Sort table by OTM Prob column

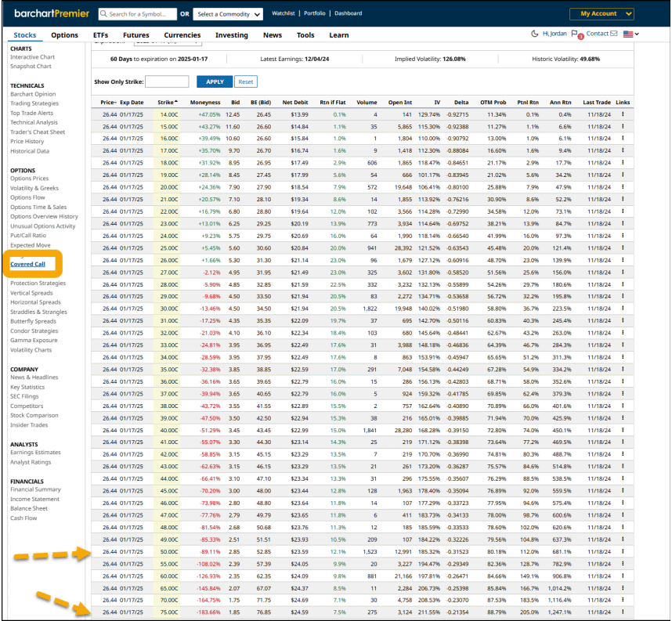(x=493, y=103)
